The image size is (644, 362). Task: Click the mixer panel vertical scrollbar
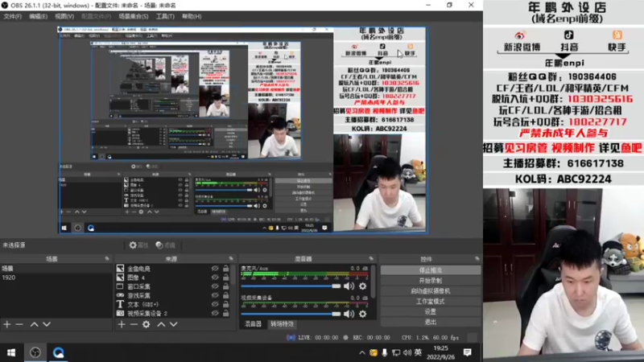pos(373,282)
